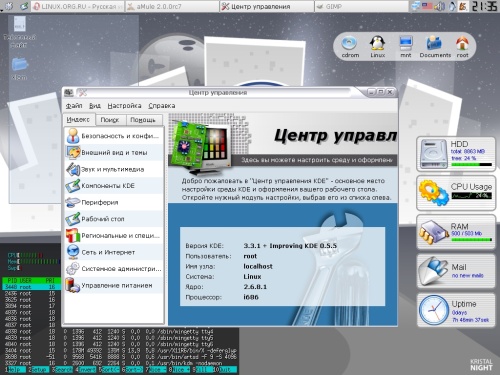The image size is (500, 375).
Task: Open the Desktop (Рабочий стол) icon
Action: click(73, 219)
